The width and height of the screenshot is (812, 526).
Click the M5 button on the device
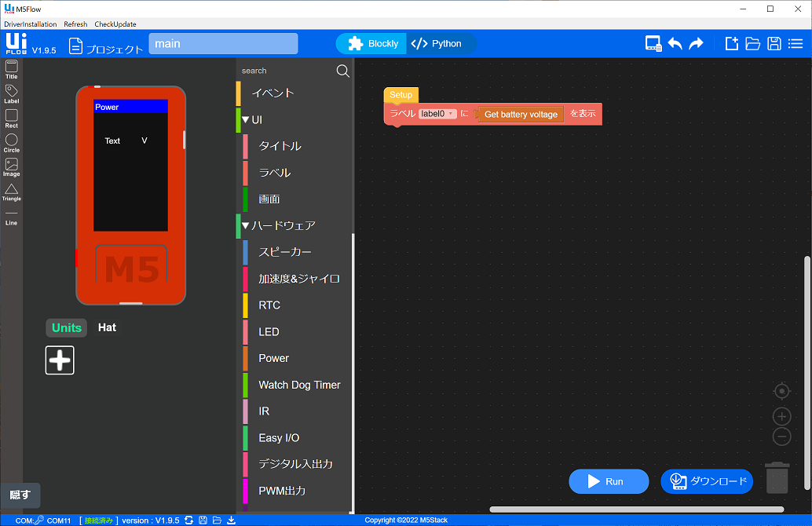coord(131,265)
